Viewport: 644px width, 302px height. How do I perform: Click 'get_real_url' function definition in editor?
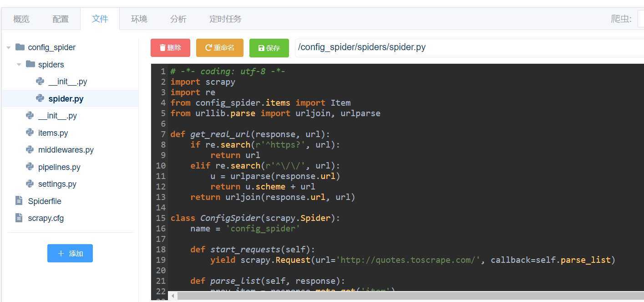(x=250, y=134)
